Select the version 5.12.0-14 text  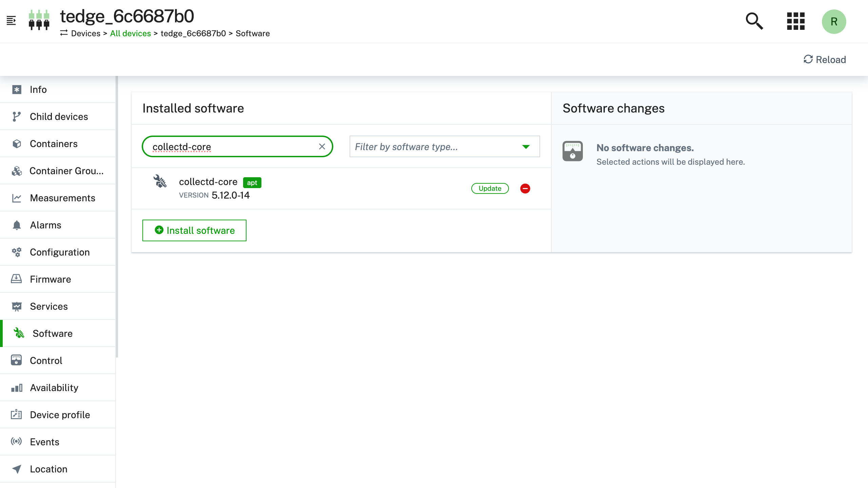pos(231,195)
